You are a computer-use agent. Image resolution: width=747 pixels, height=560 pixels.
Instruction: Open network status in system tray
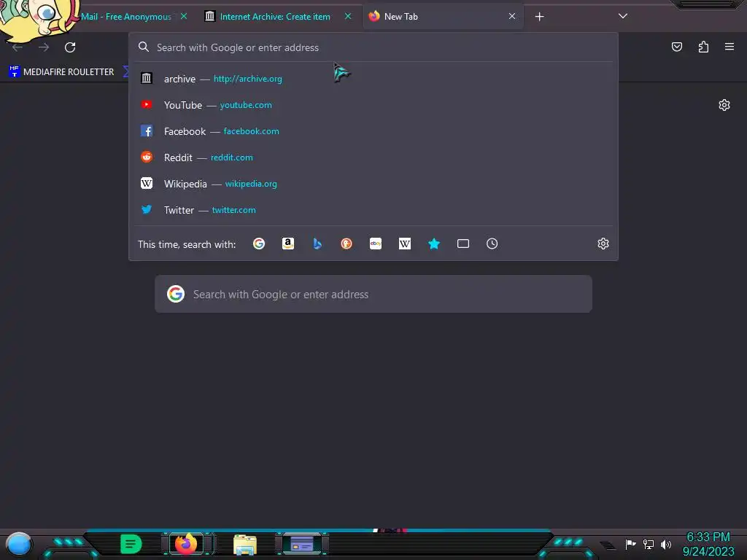pos(648,544)
